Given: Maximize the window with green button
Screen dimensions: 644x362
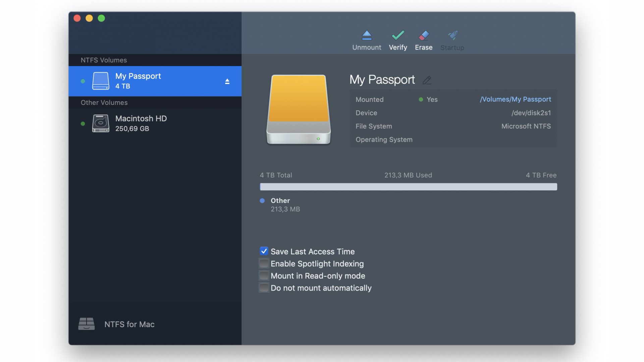Looking at the screenshot, I should tap(101, 18).
